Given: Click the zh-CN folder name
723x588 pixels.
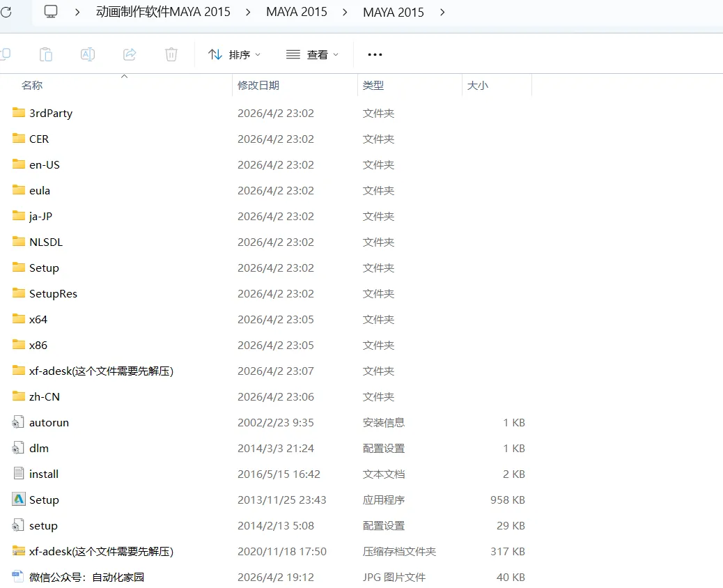Looking at the screenshot, I should pyautogui.click(x=45, y=396).
